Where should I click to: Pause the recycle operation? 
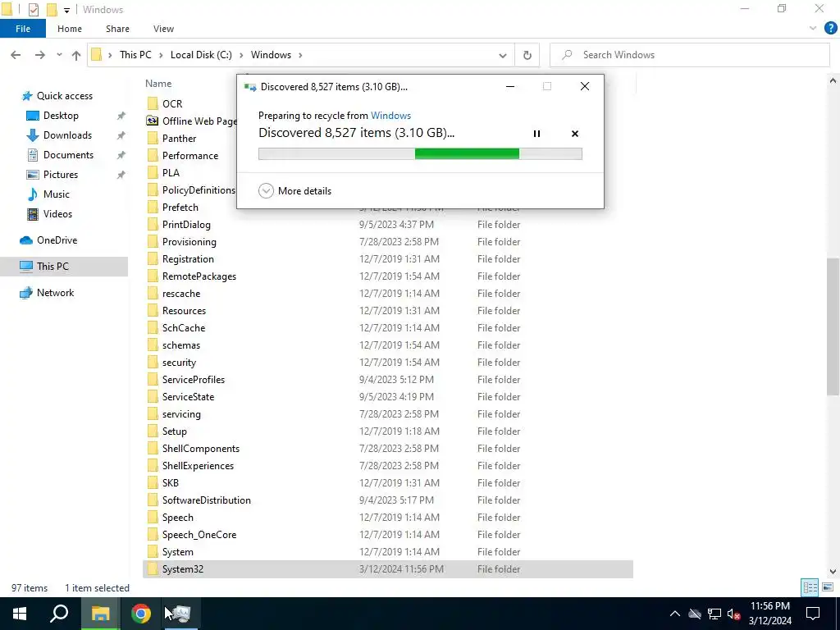[x=536, y=134]
